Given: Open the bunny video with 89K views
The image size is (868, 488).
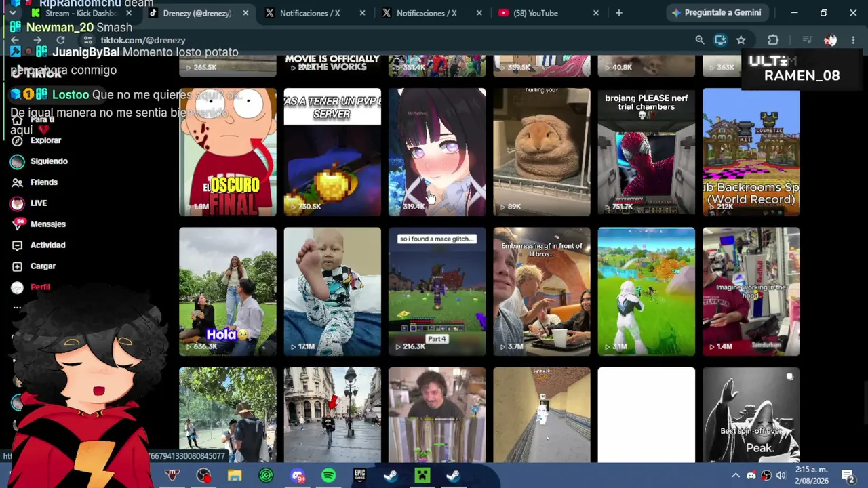Looking at the screenshot, I should point(542,152).
